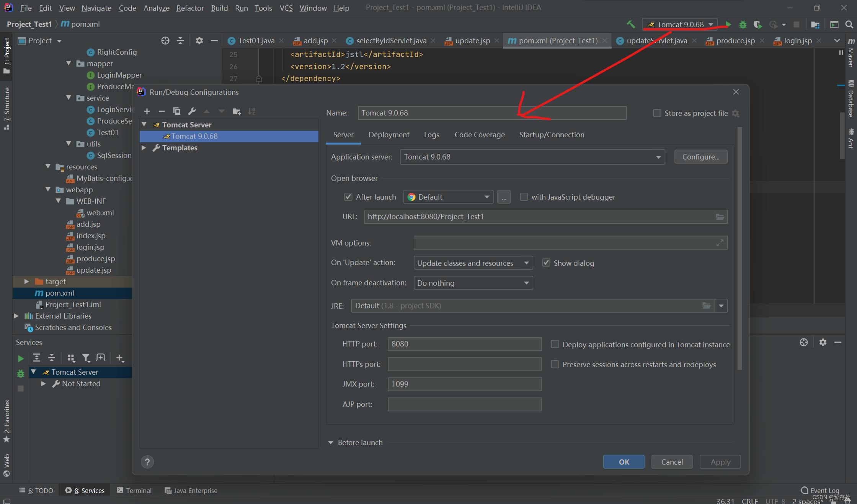The width and height of the screenshot is (857, 504).
Task: Open On frame deactivation dropdown
Action: point(473,283)
